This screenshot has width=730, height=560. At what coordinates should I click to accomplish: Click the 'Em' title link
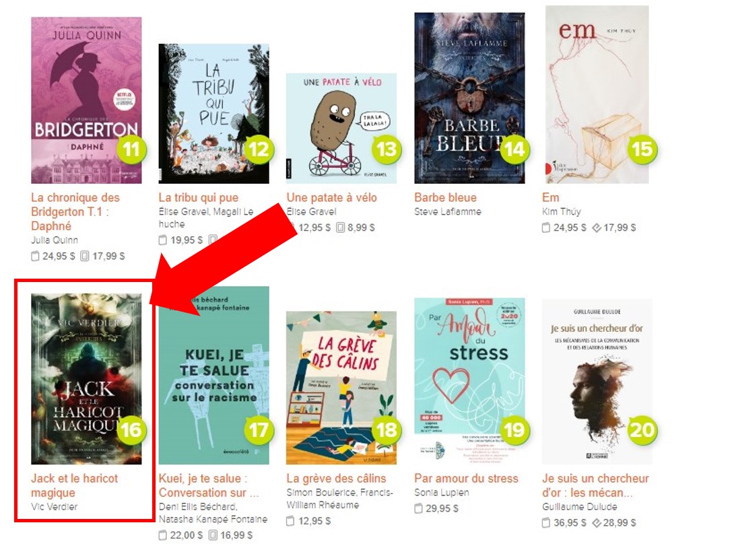click(550, 197)
